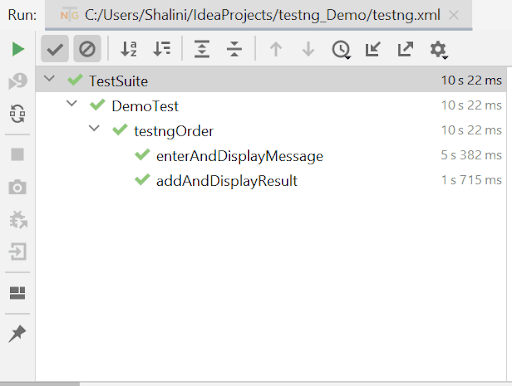Viewport: 512px width, 386px height.
Task: Open test history clock dropdown
Action: coord(341,50)
